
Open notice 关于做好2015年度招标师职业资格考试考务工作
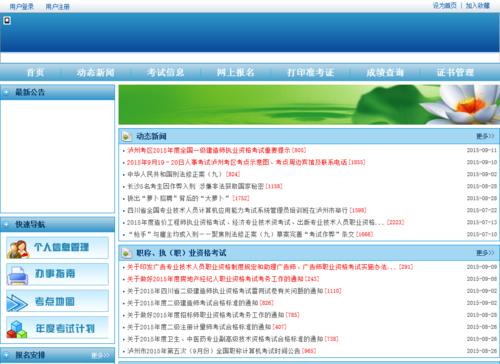coord(205,315)
